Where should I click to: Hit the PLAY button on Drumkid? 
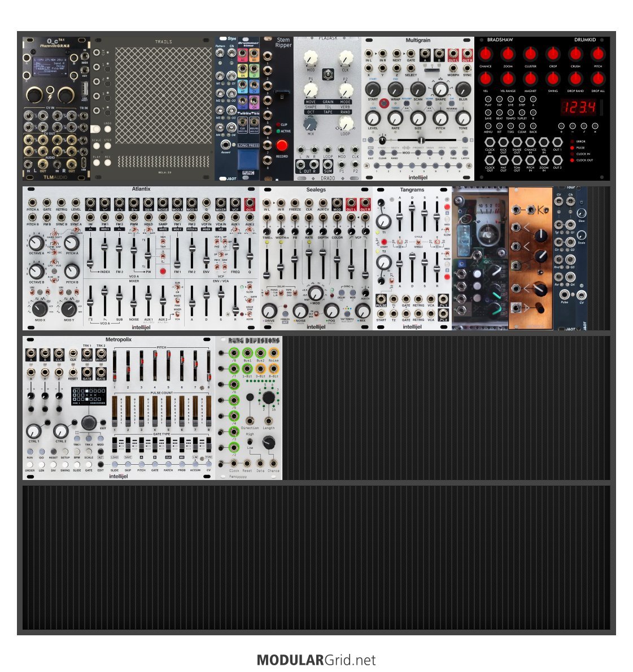tap(488, 99)
